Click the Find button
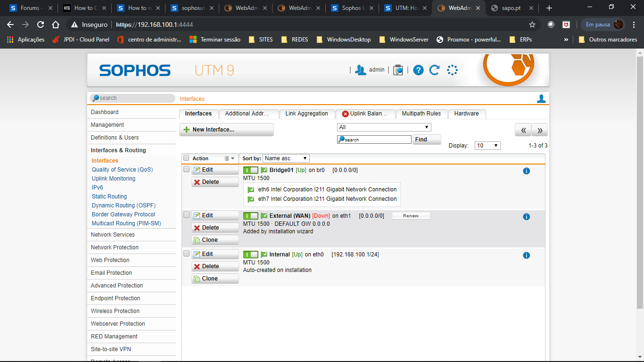 427,140
